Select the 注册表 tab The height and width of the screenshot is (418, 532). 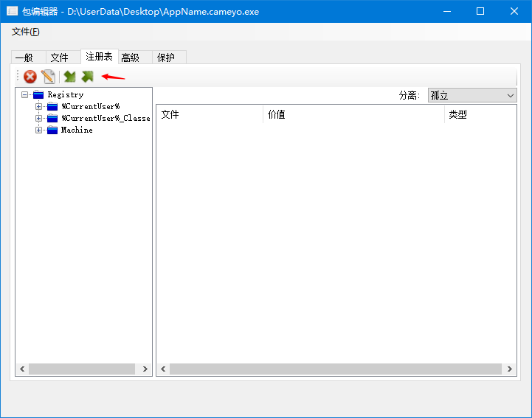(100, 56)
